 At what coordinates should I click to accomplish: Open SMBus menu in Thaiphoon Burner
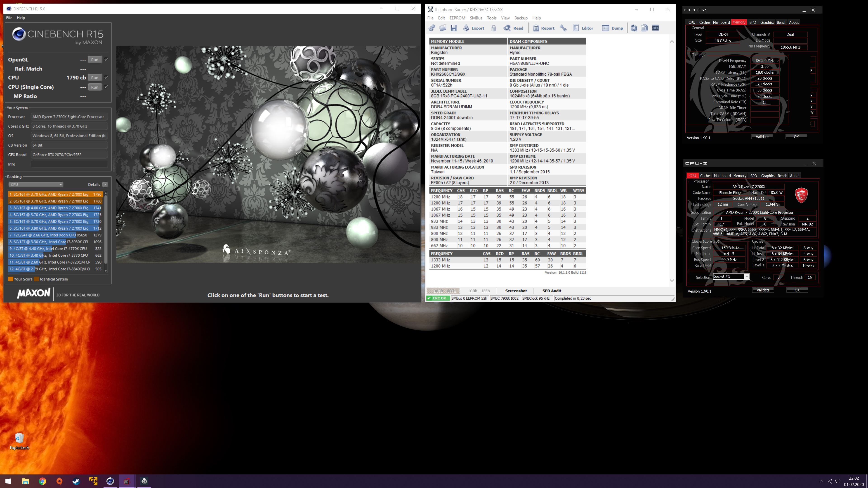(476, 18)
